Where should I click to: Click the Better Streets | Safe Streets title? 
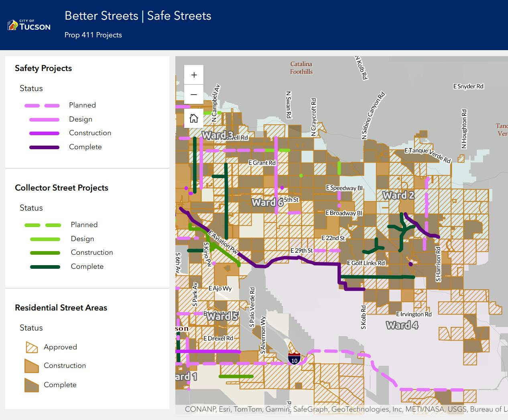click(x=138, y=16)
